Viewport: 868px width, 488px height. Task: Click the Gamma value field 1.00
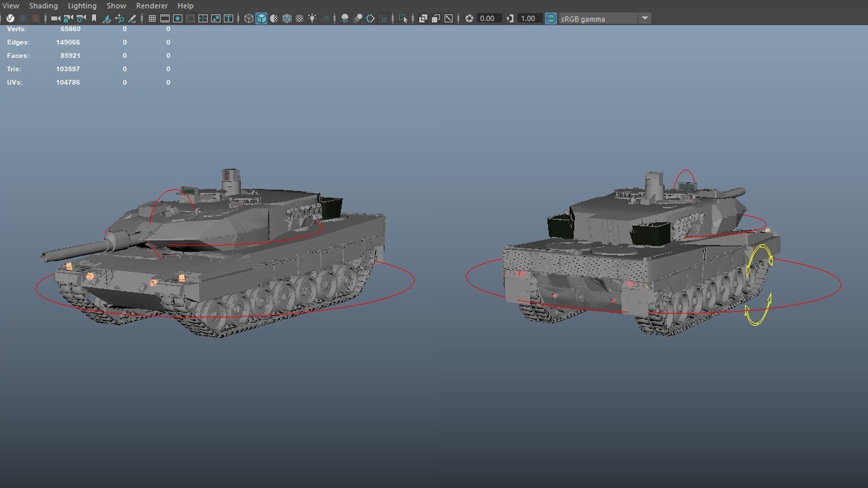(x=530, y=19)
